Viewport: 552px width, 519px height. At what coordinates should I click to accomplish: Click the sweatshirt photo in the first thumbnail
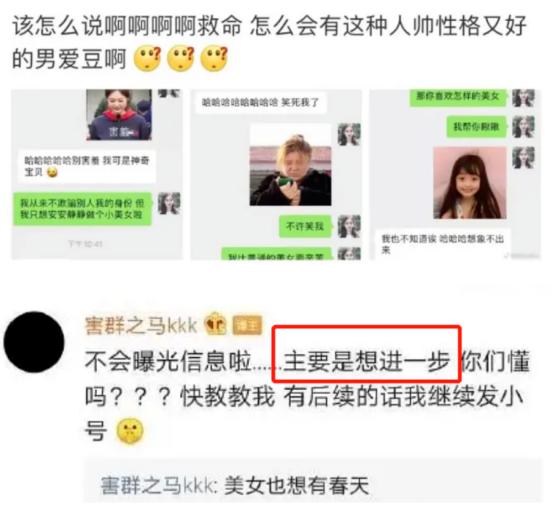(119, 115)
